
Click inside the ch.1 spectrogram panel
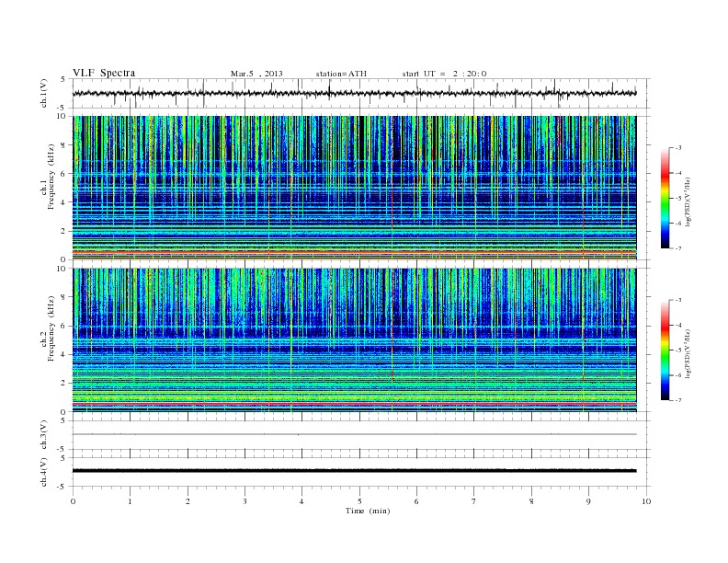tap(354, 188)
